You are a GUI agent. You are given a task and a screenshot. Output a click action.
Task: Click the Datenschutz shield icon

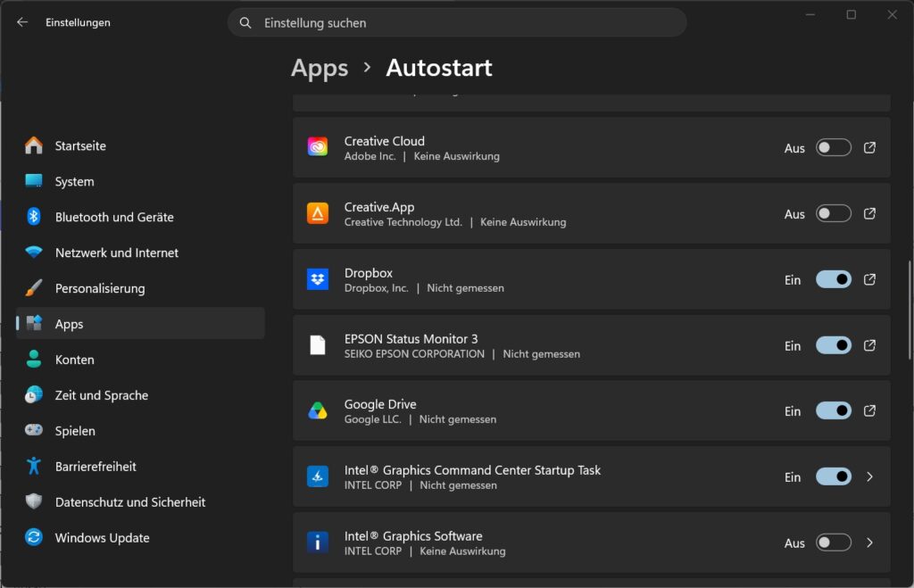click(34, 501)
